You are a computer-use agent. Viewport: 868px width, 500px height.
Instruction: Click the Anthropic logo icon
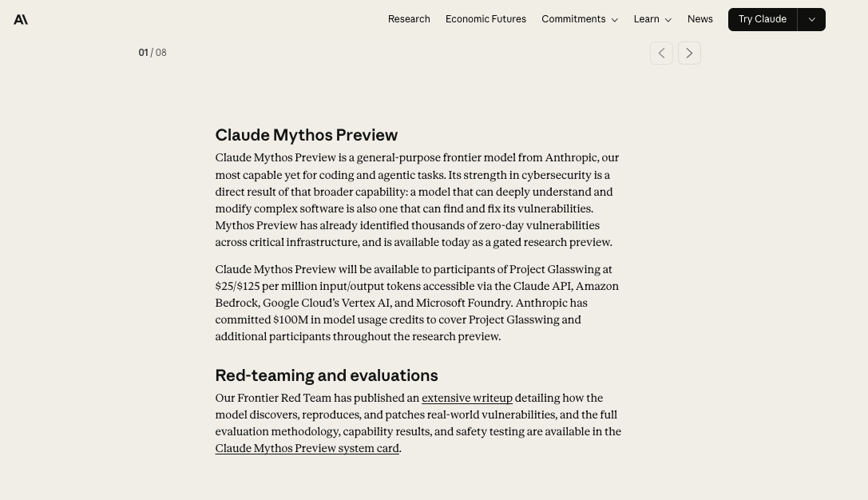pyautogui.click(x=21, y=19)
